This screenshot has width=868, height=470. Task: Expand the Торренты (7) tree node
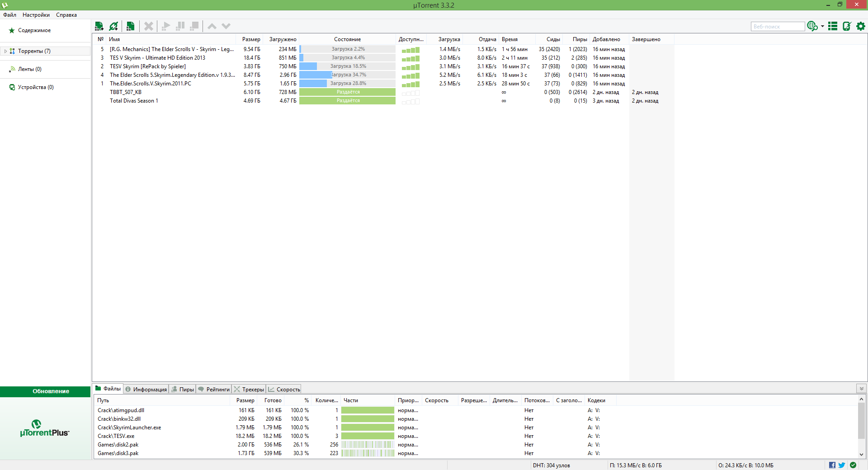[5, 51]
